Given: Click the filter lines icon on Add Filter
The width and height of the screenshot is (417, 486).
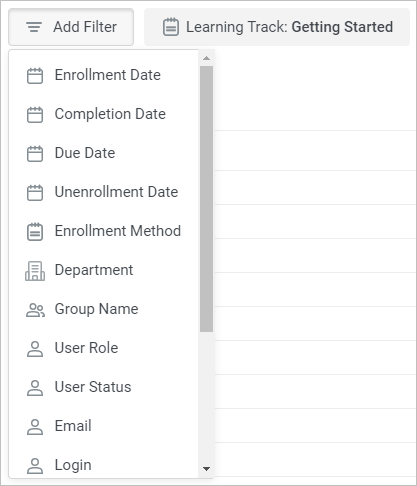Looking at the screenshot, I should [34, 27].
